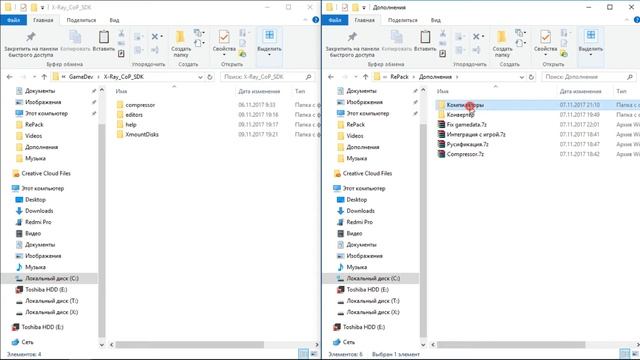Open Поделиться tab in left window
The width and height of the screenshot is (640, 360).
point(81,20)
